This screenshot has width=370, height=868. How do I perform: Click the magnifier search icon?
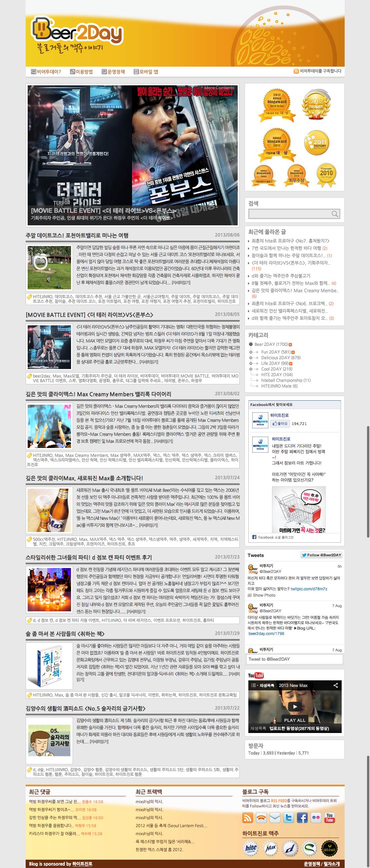click(335, 214)
